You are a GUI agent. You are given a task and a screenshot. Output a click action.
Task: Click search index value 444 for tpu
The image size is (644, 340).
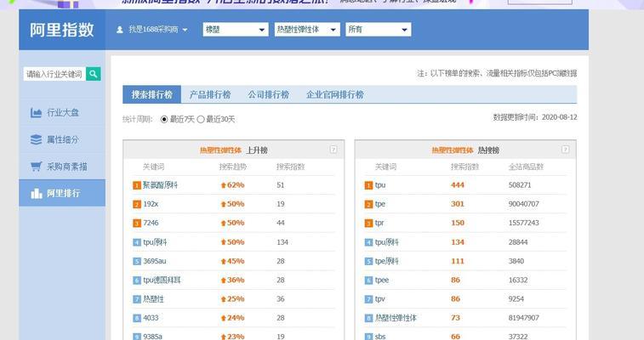click(458, 185)
